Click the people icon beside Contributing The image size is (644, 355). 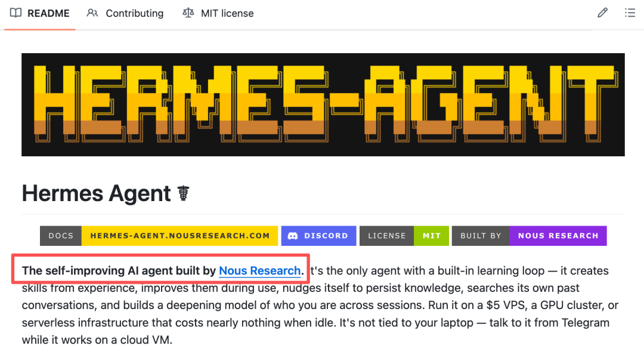[92, 13]
